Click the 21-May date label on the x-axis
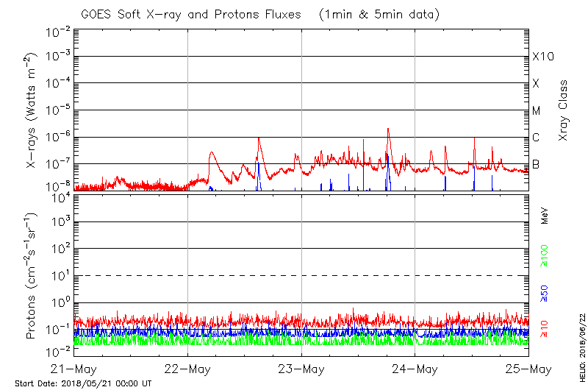The image size is (588, 390). (x=75, y=369)
